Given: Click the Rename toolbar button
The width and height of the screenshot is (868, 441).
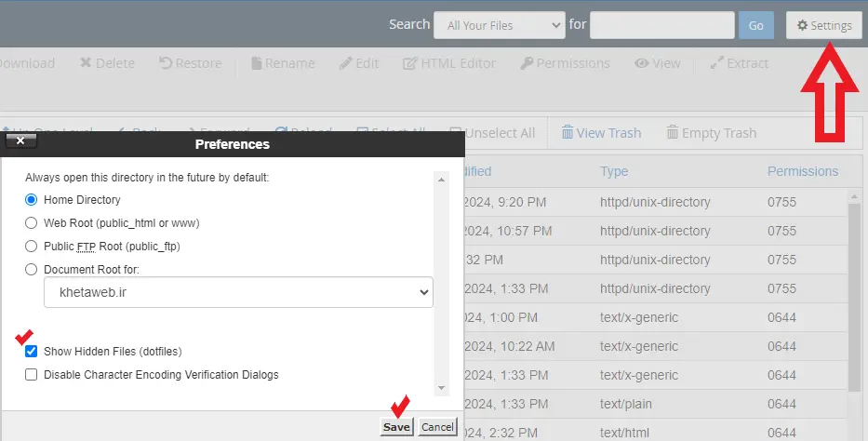Looking at the screenshot, I should click(x=283, y=63).
